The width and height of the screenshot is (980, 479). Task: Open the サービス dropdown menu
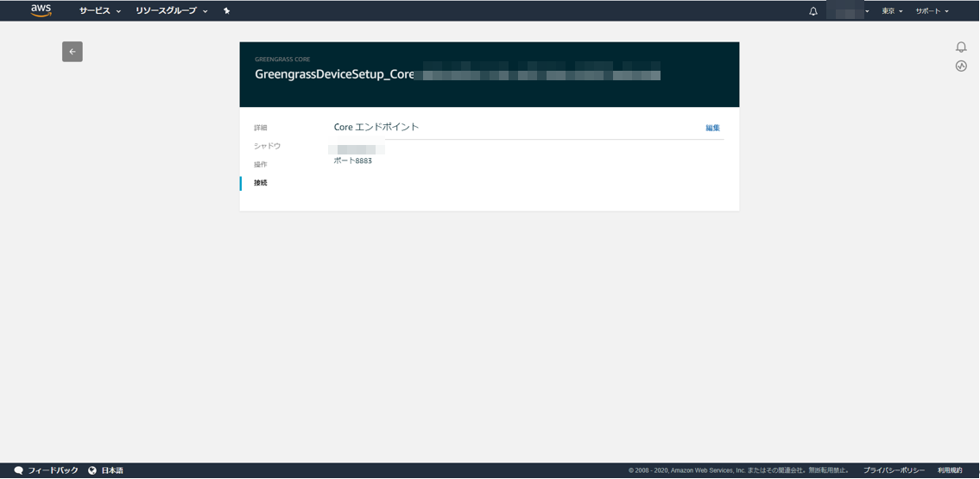click(100, 10)
